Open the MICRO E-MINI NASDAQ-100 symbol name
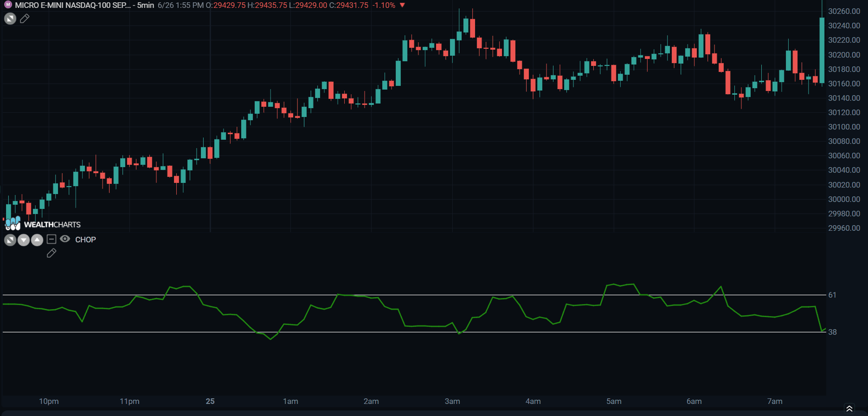Screen dimensions: 868x416 [73, 5]
